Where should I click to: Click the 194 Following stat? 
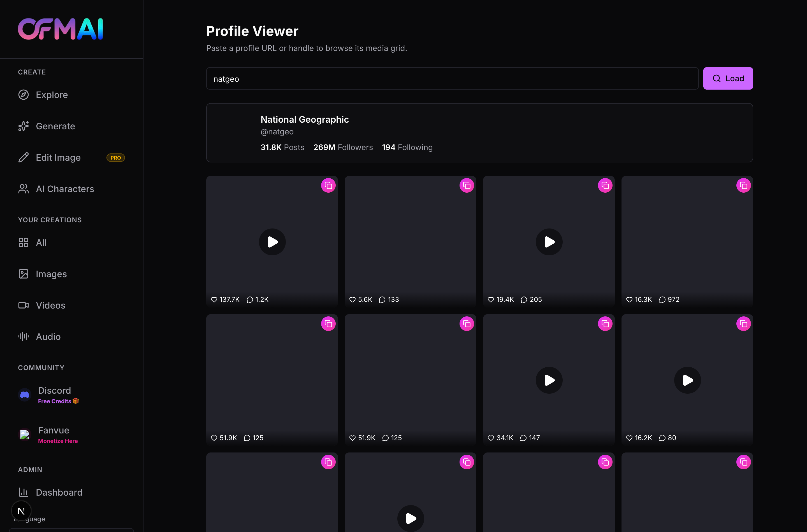coord(407,147)
